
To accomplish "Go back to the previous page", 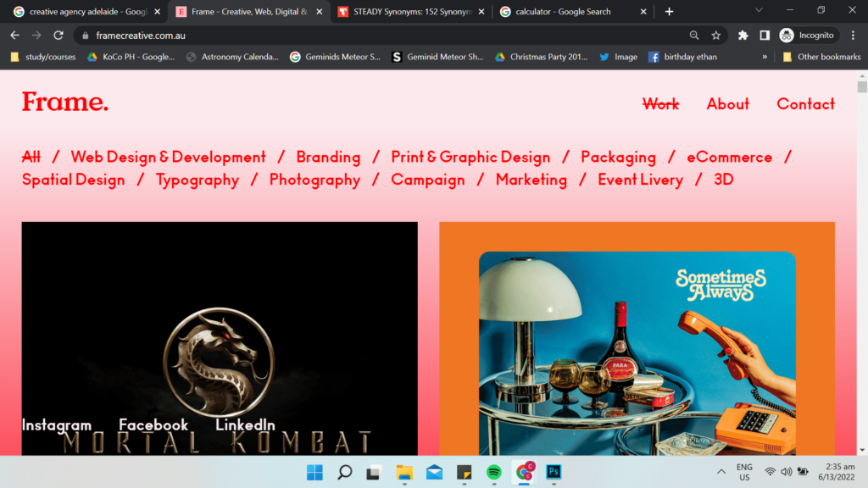I will tap(15, 36).
